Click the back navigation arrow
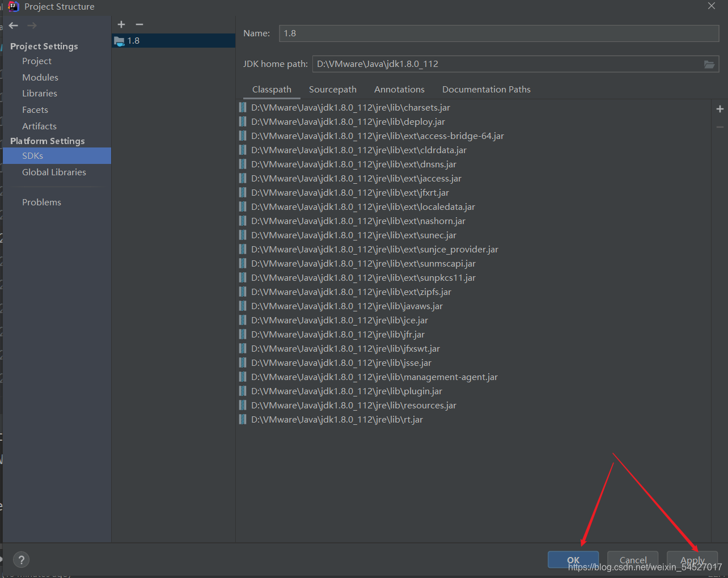 tap(13, 25)
